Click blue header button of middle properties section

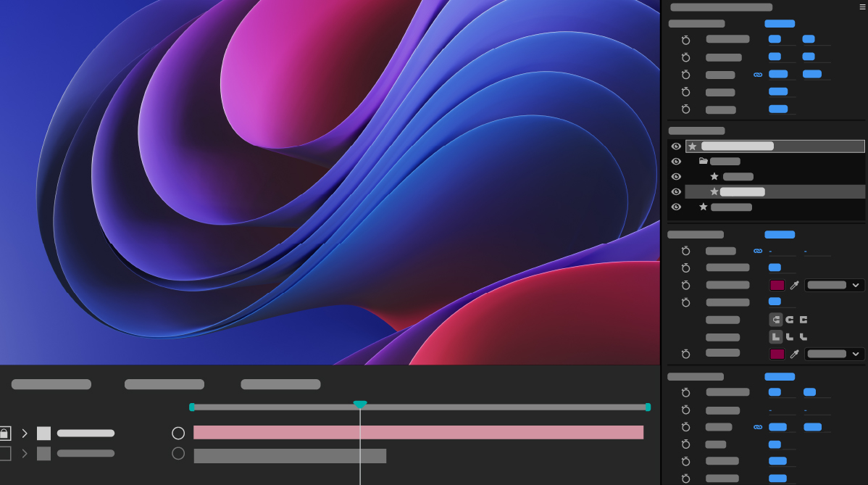click(x=780, y=234)
